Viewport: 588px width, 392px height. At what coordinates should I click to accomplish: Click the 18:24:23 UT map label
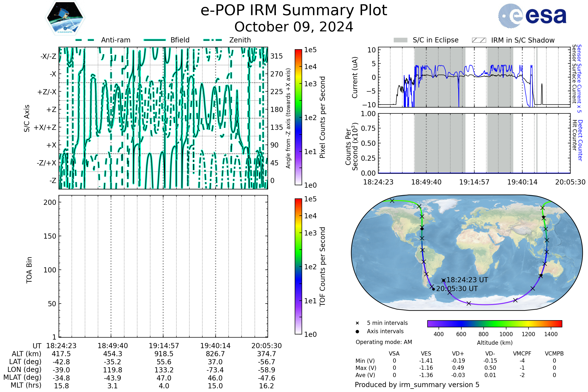[x=467, y=280]
